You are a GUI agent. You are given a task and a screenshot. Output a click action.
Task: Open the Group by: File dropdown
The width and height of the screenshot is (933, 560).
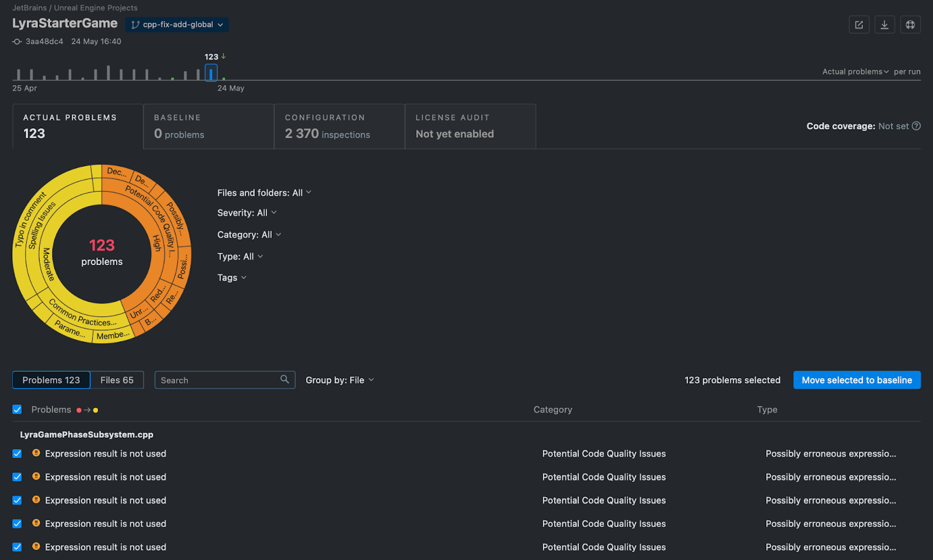[x=339, y=380]
